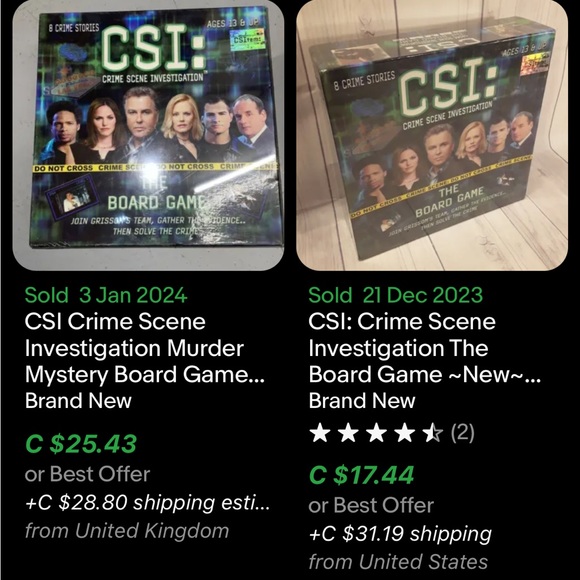The width and height of the screenshot is (580, 580).
Task: Open the (2) reviews count
Action: pos(462,432)
